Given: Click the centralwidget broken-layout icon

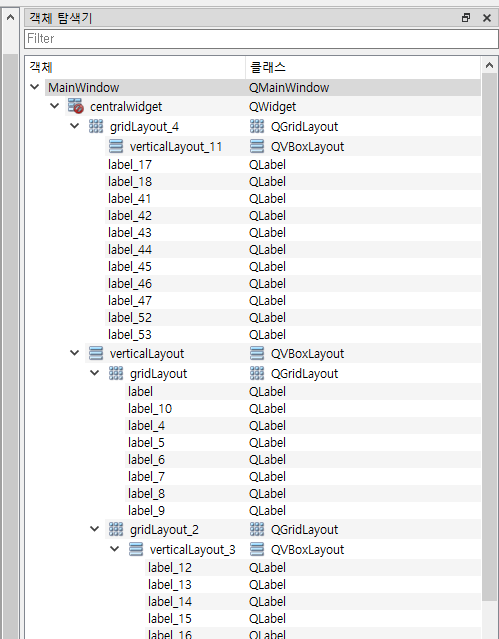Looking at the screenshot, I should (x=76, y=106).
